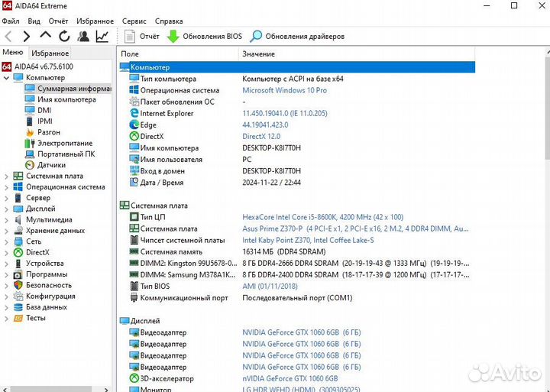Click the База данных icon in the sidebar

coord(18,307)
